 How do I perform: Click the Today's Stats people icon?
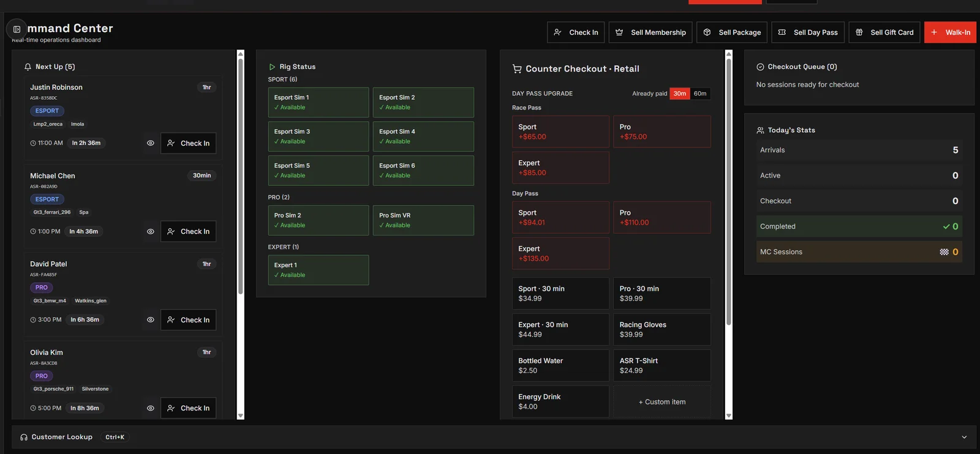[x=760, y=130]
